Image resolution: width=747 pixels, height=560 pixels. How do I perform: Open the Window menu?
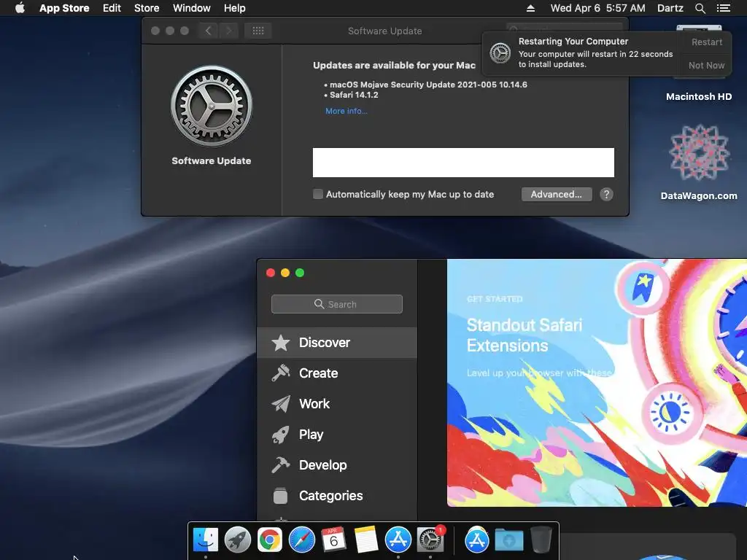192,8
